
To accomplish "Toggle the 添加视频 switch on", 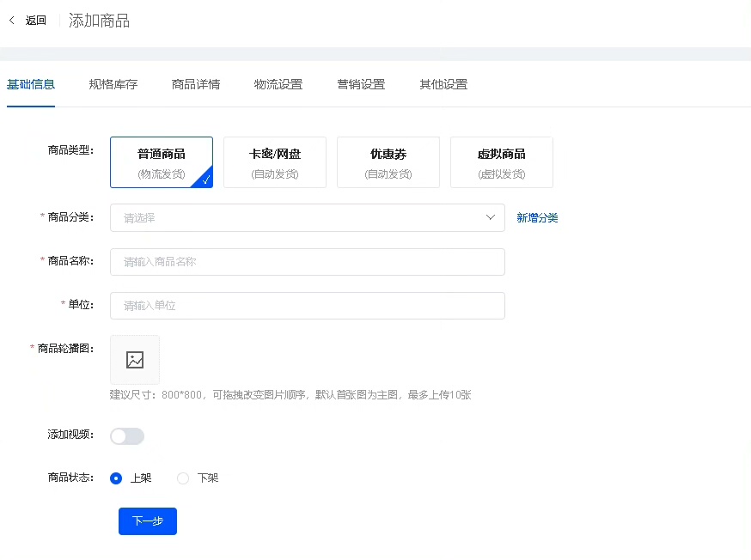I will pyautogui.click(x=127, y=436).
